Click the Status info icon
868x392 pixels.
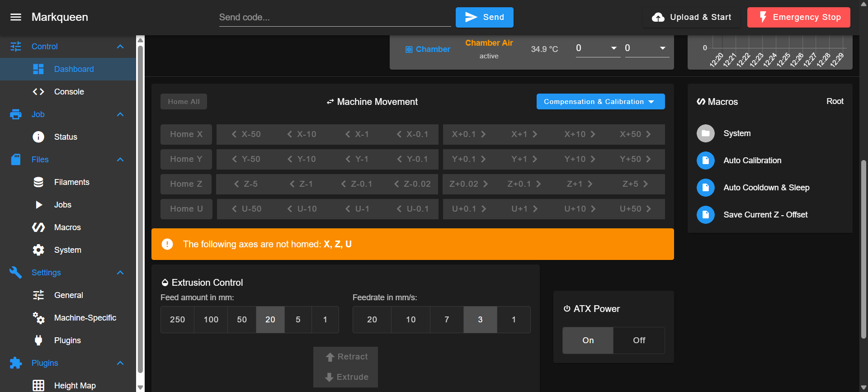coord(38,137)
